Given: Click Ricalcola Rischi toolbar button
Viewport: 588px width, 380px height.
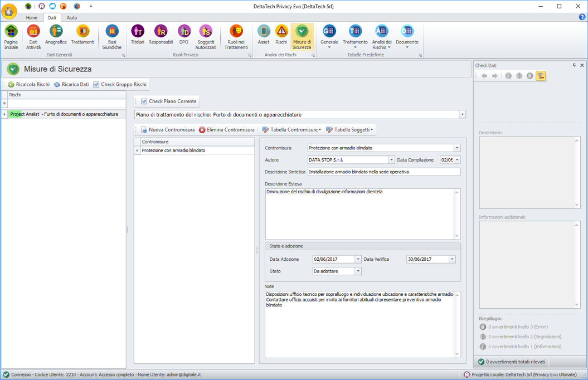Looking at the screenshot, I should click(29, 84).
